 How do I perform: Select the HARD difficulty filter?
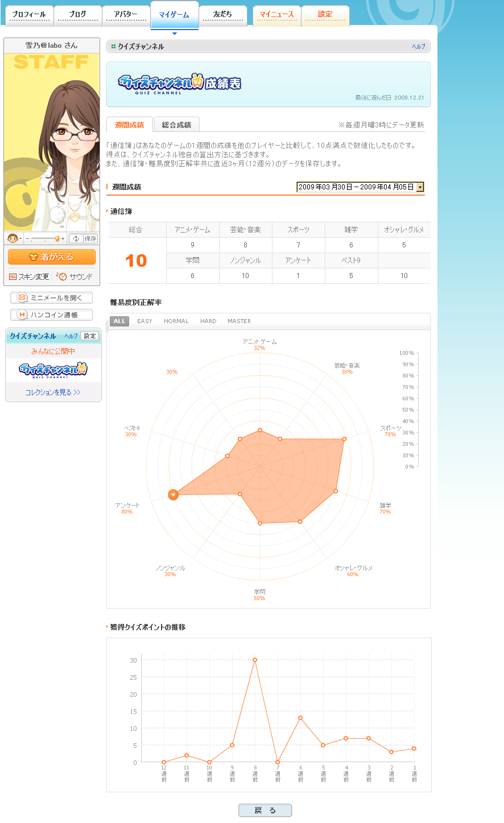[x=208, y=321]
